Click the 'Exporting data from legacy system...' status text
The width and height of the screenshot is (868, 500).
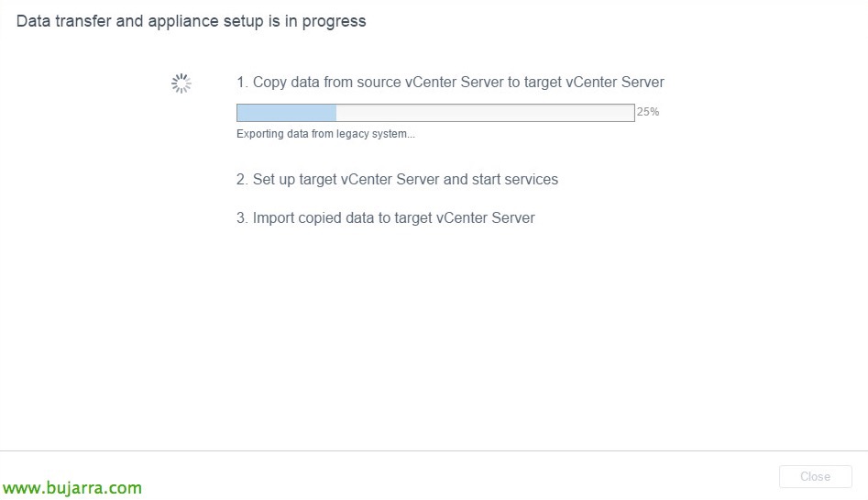click(x=325, y=134)
